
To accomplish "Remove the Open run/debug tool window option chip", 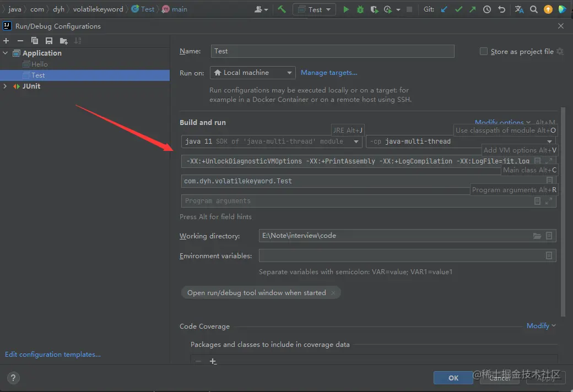I will pos(333,293).
